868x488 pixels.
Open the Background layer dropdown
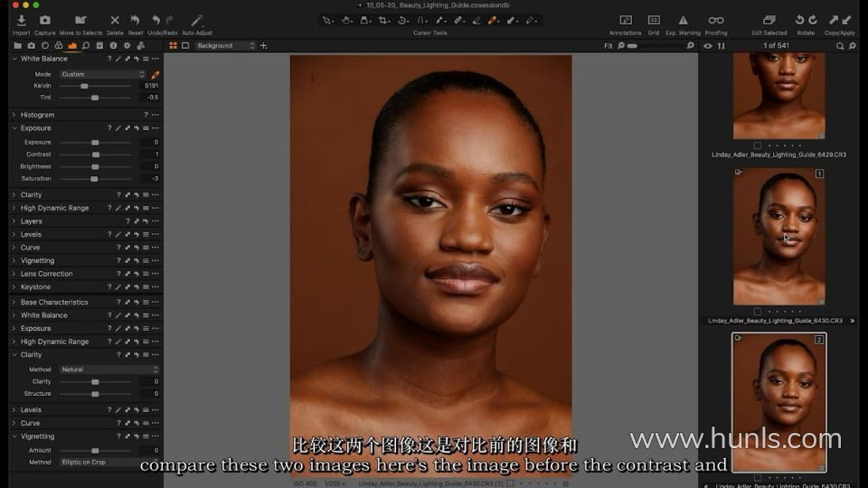point(225,46)
